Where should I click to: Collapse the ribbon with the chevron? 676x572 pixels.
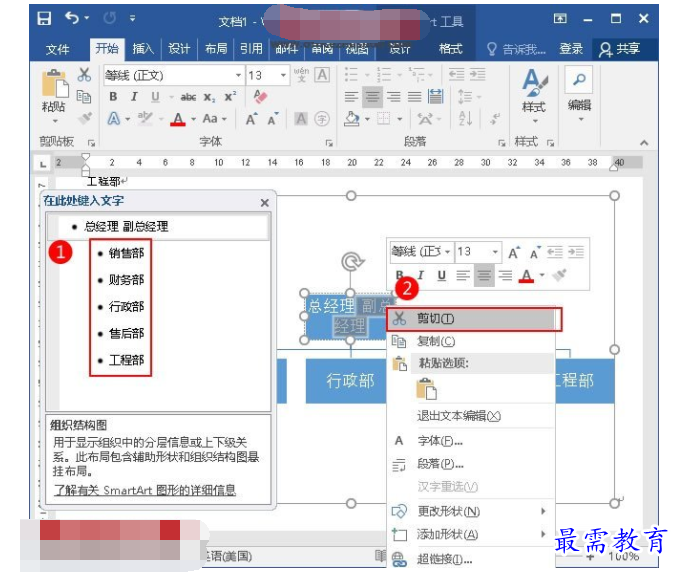click(x=644, y=142)
